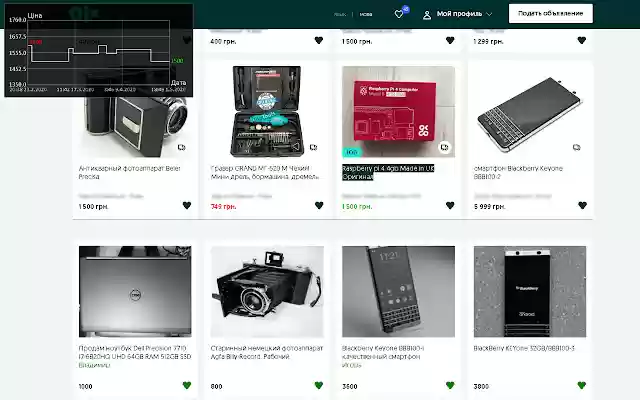This screenshot has width=640, height=400.
Task: Select the Язык language option
Action: 340,14
